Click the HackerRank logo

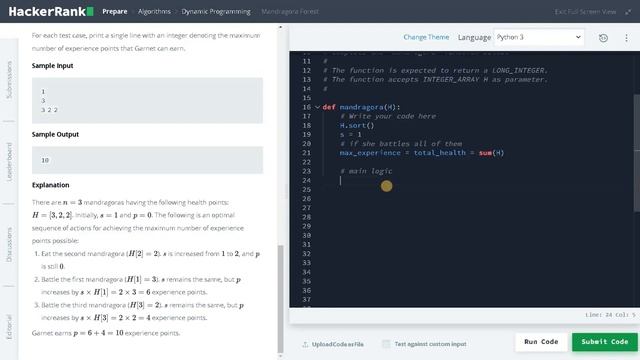point(51,11)
